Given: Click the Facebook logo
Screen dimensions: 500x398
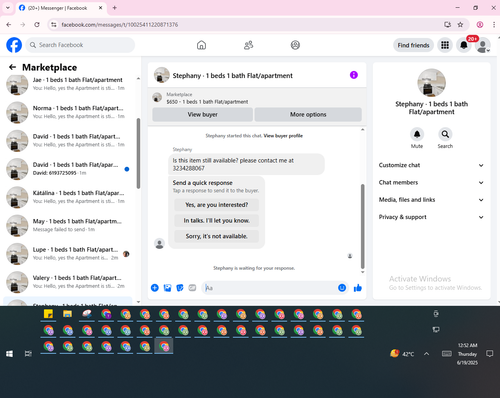Looking at the screenshot, I should point(14,45).
